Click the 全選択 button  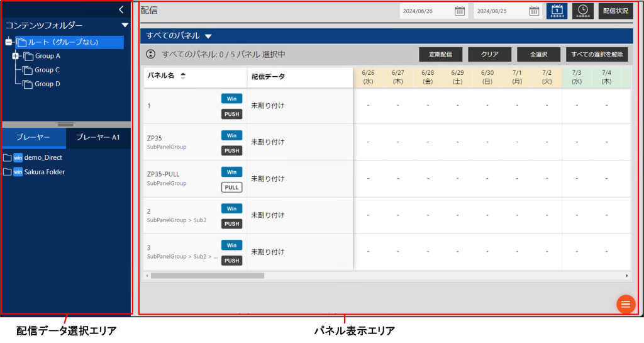tap(538, 55)
